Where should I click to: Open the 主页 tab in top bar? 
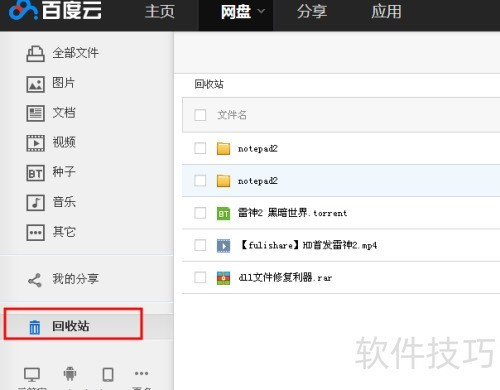[x=160, y=12]
